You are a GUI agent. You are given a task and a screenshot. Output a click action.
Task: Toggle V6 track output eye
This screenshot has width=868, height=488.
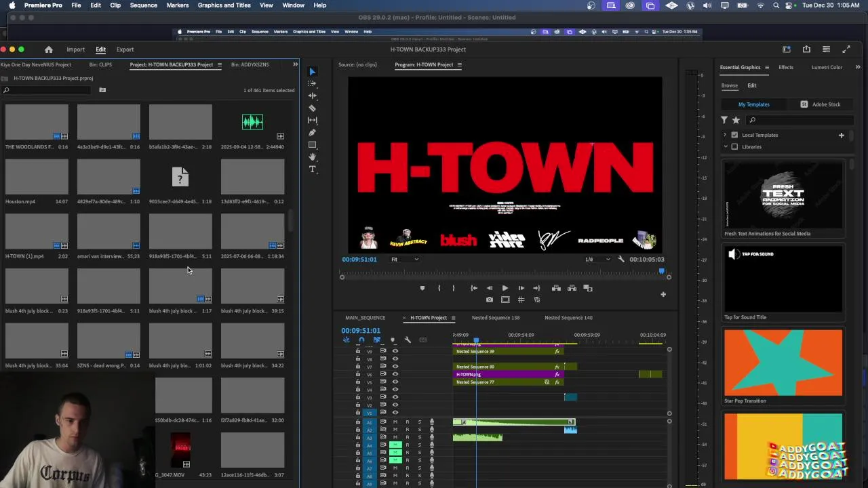pos(395,374)
